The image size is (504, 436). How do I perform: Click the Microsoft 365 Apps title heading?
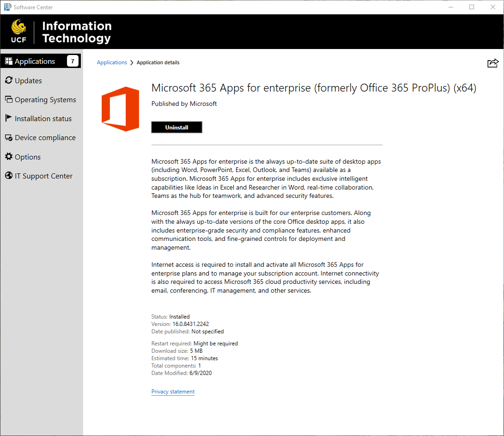(x=314, y=88)
